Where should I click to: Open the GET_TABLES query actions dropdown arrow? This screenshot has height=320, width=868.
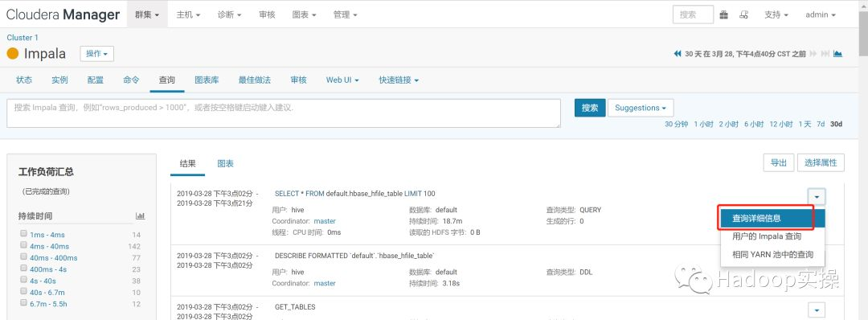(817, 310)
